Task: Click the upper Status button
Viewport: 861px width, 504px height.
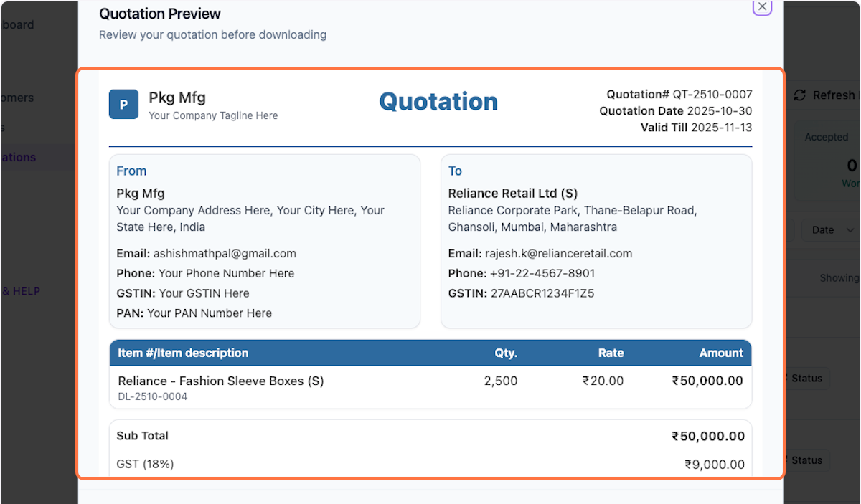Action: [806, 378]
